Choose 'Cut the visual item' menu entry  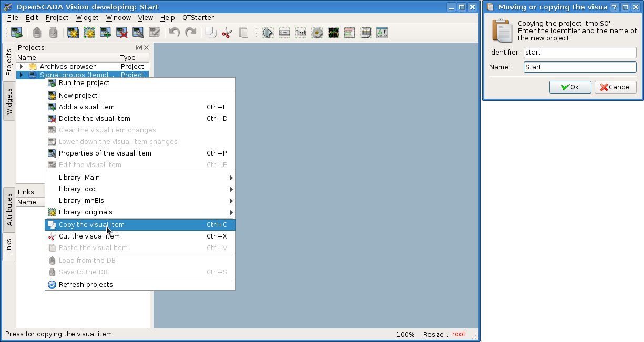point(140,236)
